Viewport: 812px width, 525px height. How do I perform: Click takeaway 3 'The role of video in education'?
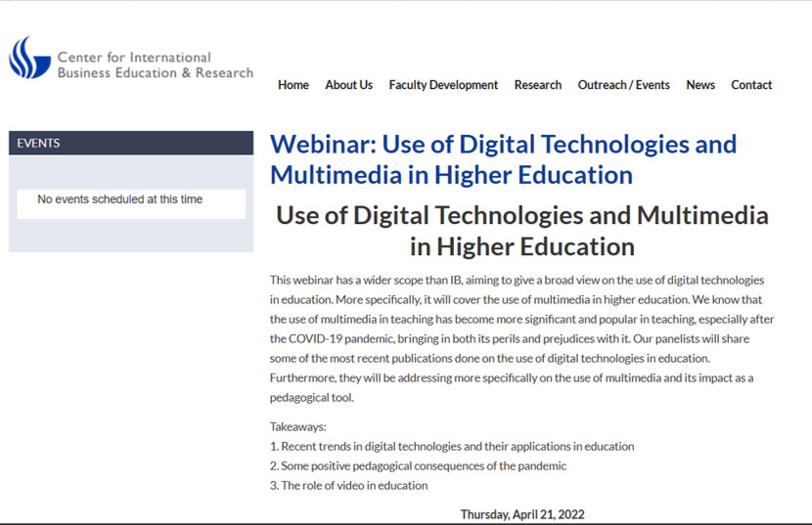[x=348, y=486]
